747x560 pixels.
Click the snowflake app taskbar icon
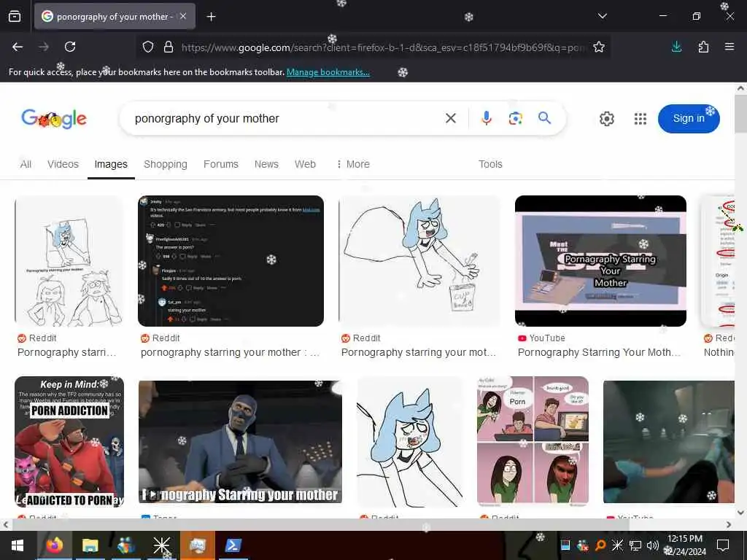click(161, 545)
